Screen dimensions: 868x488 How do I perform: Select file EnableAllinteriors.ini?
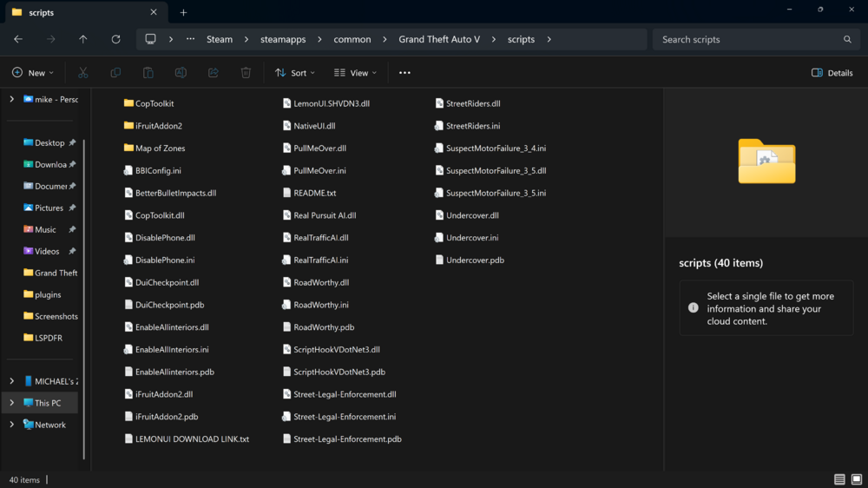click(166, 350)
